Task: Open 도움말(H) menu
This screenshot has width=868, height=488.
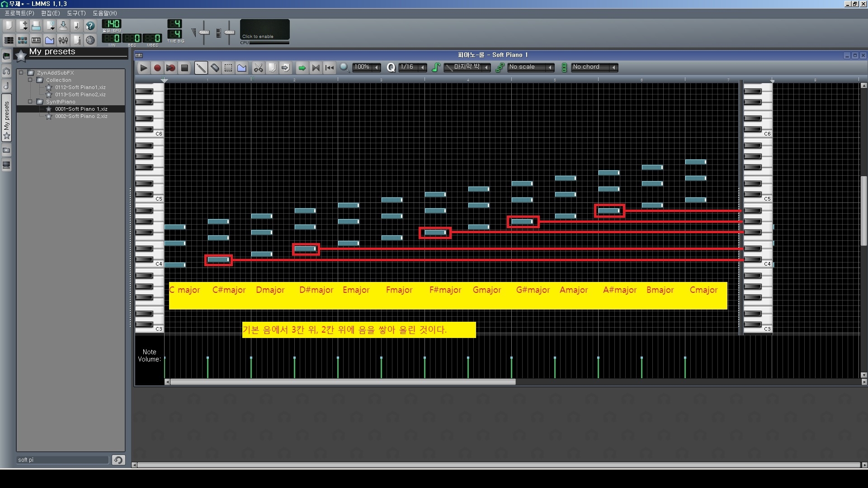Action: point(105,13)
